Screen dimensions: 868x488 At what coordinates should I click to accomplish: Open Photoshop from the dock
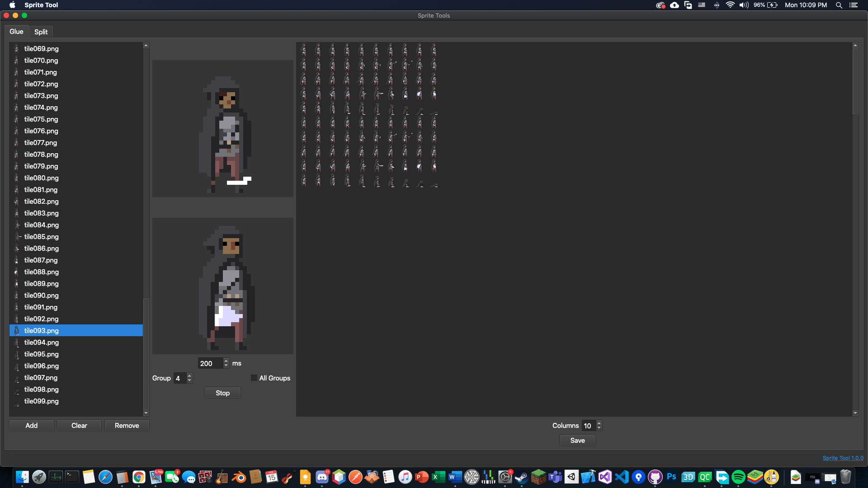tap(671, 477)
